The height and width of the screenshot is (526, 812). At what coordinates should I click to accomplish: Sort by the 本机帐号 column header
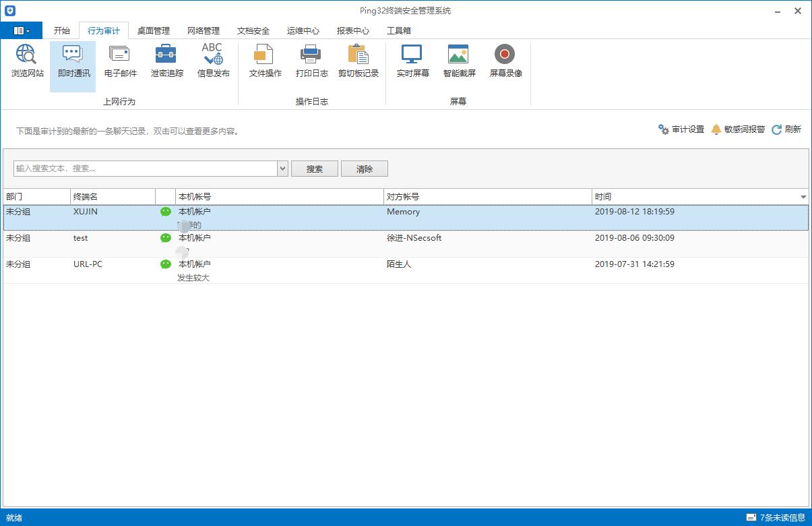[280, 196]
